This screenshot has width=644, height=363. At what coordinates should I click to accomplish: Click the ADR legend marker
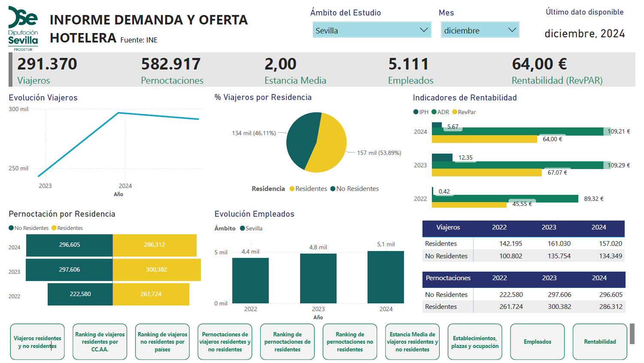[x=434, y=112]
